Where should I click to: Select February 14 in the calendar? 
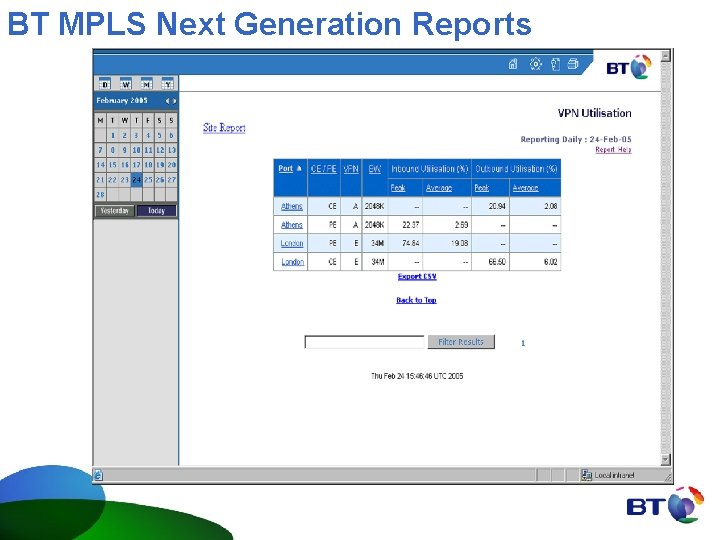point(101,165)
